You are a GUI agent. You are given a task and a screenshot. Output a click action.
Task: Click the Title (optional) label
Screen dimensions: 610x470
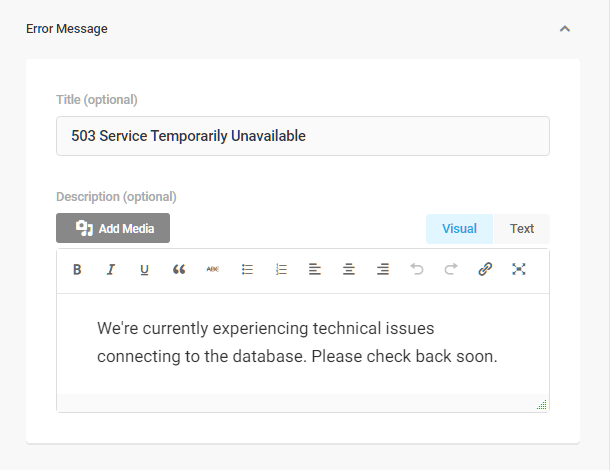pos(97,100)
